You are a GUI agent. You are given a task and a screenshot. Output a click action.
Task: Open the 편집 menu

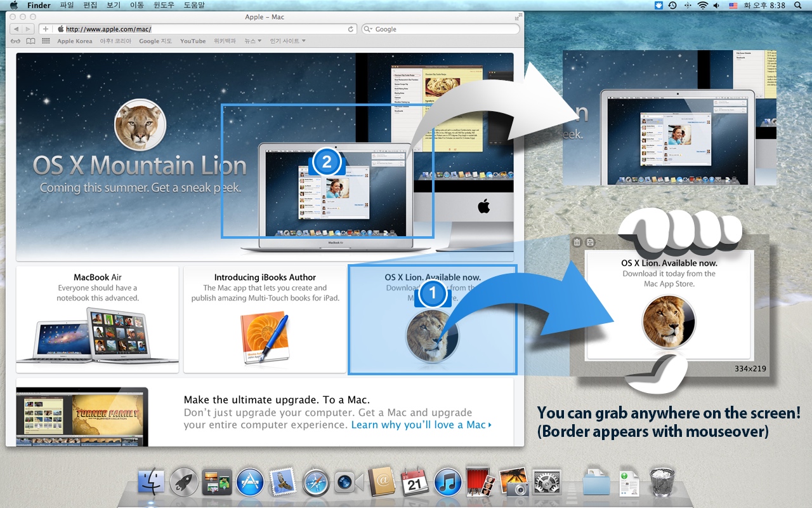pyautogui.click(x=90, y=5)
